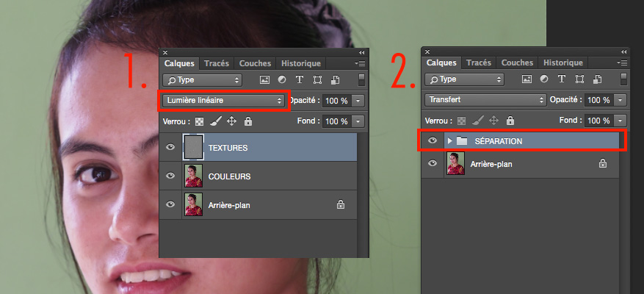This screenshot has height=294, width=644.
Task: Switch to Tracés tab in panel 1
Action: click(x=217, y=63)
